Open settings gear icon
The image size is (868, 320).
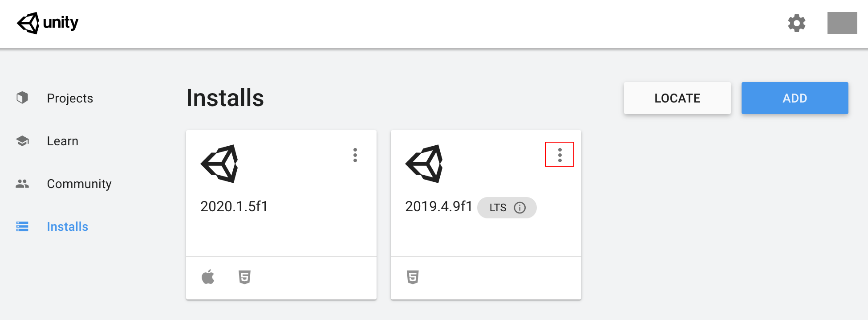coord(796,23)
